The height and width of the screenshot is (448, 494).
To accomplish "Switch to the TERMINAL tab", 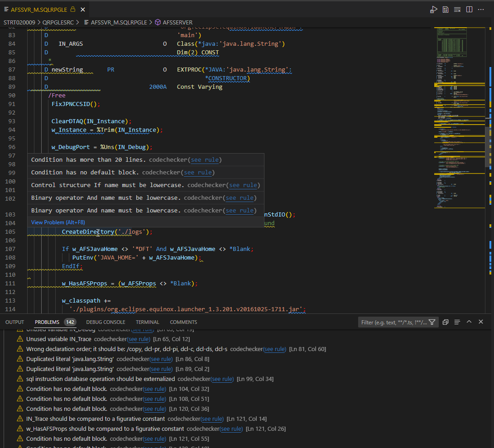I will coord(147,322).
